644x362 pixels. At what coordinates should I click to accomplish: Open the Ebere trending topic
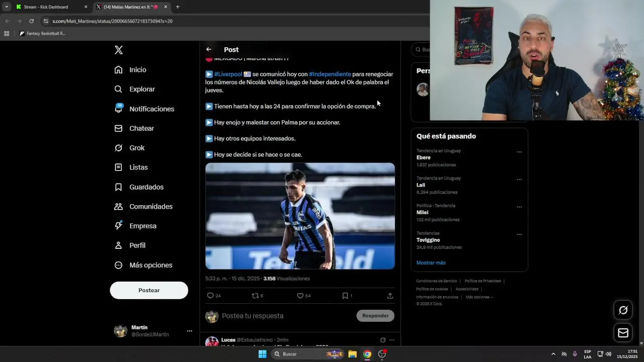coord(423,157)
